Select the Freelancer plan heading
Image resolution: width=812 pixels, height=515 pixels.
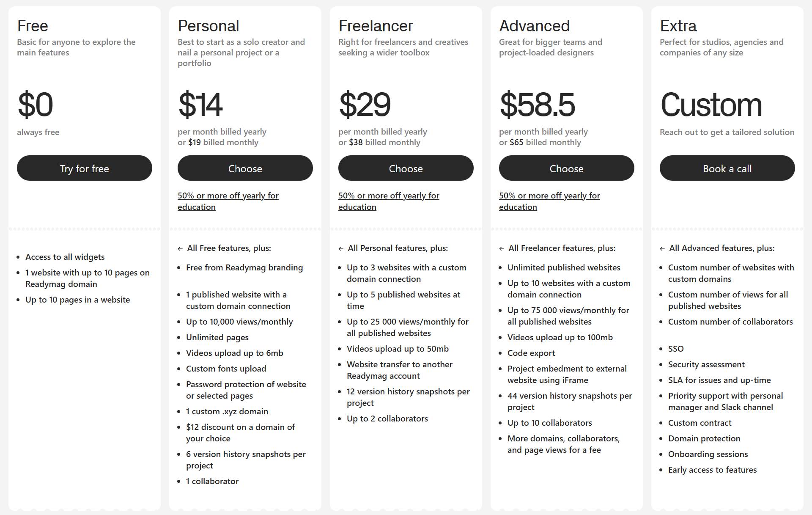pos(375,25)
